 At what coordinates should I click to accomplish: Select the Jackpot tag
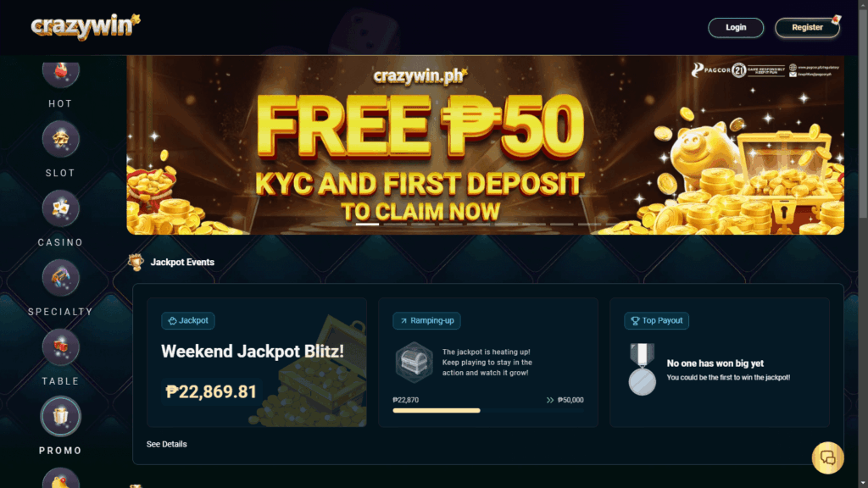(x=188, y=320)
